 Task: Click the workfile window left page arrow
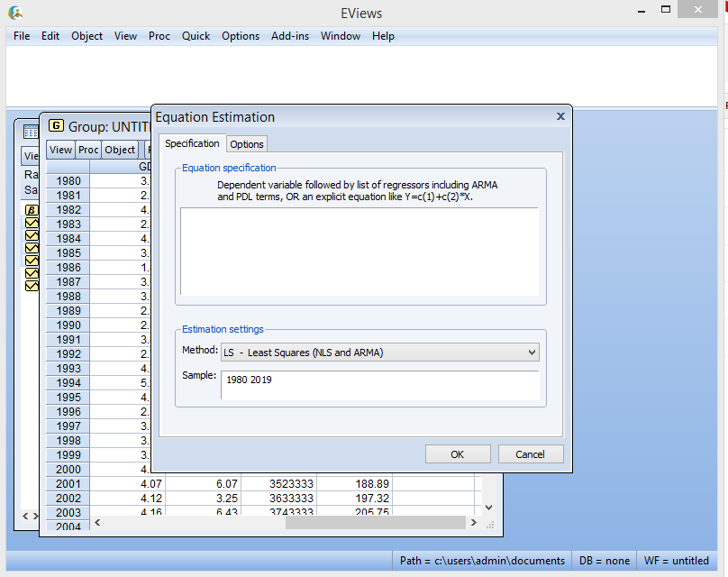25,516
